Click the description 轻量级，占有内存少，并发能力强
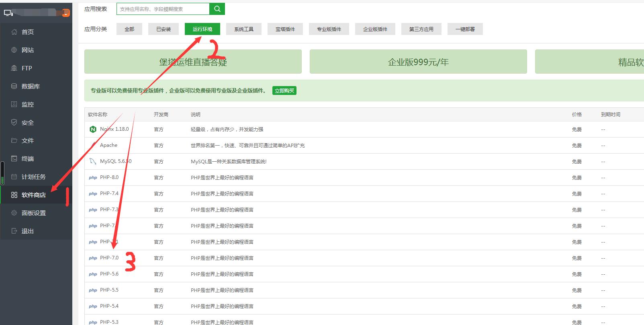 point(227,129)
